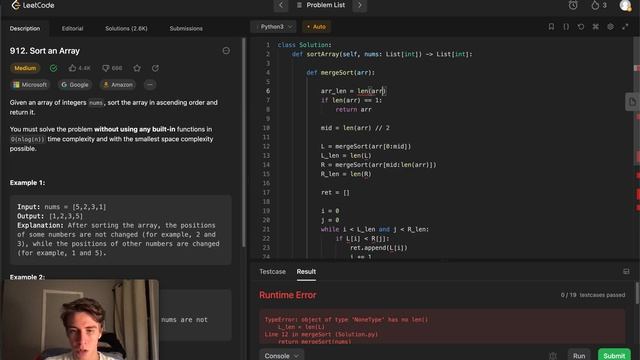Click the line 'ret = []'
The height and width of the screenshot is (360, 640).
[335, 192]
